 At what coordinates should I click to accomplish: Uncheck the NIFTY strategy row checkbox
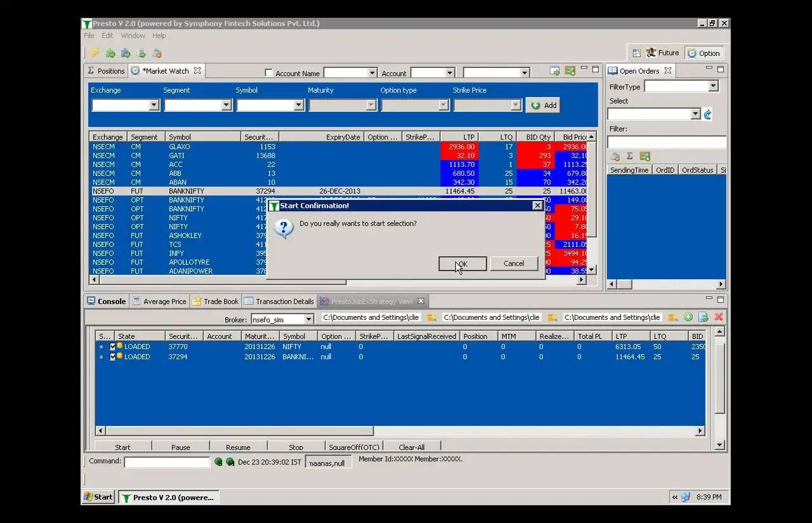[113, 347]
